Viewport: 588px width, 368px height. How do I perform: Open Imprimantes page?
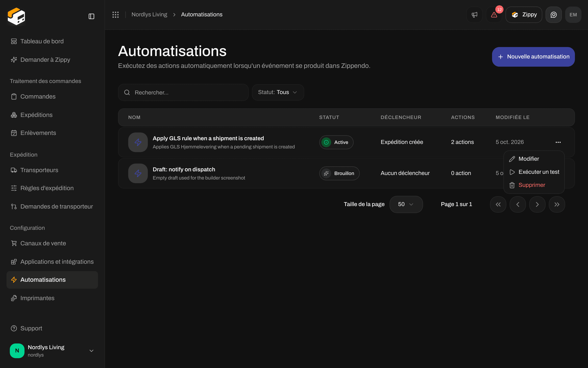(52, 298)
